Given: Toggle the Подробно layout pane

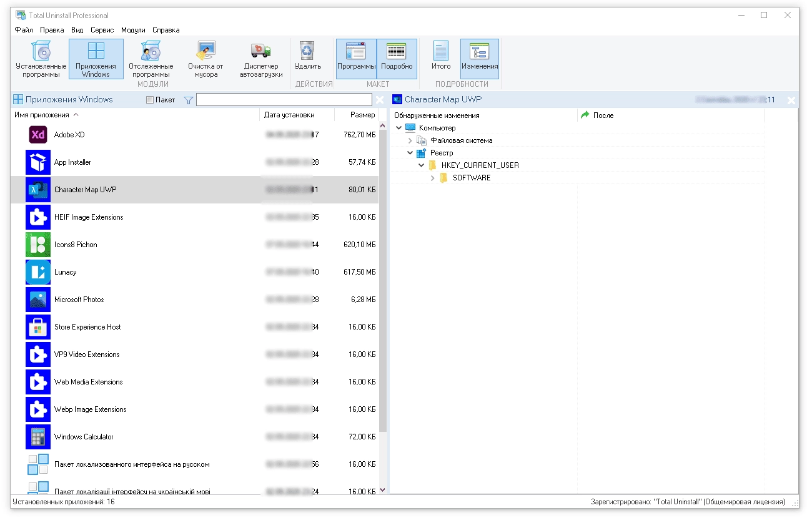Looking at the screenshot, I should tap(397, 59).
